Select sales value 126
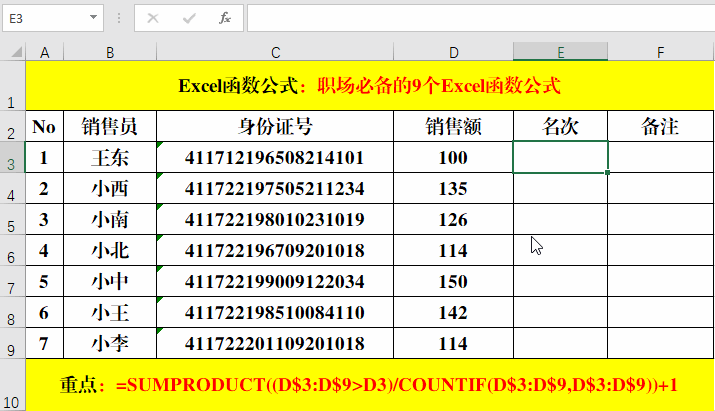The width and height of the screenshot is (715, 411). click(453, 219)
